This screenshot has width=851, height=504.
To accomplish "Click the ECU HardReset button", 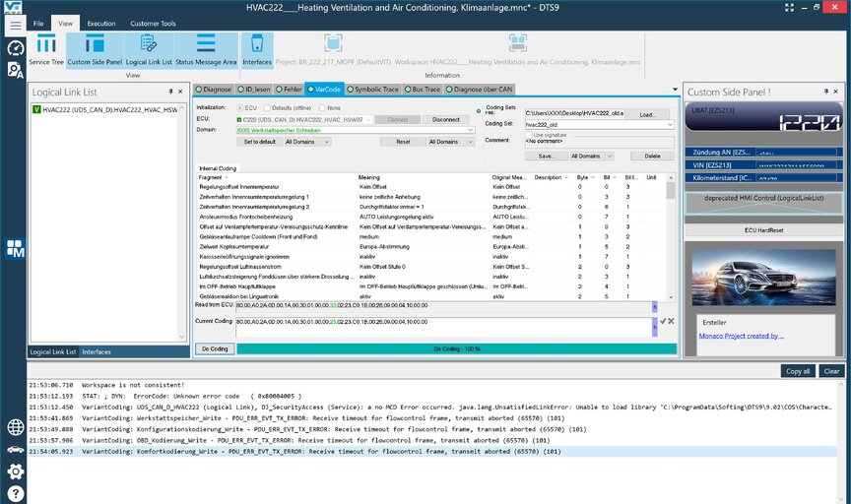I will (x=763, y=230).
